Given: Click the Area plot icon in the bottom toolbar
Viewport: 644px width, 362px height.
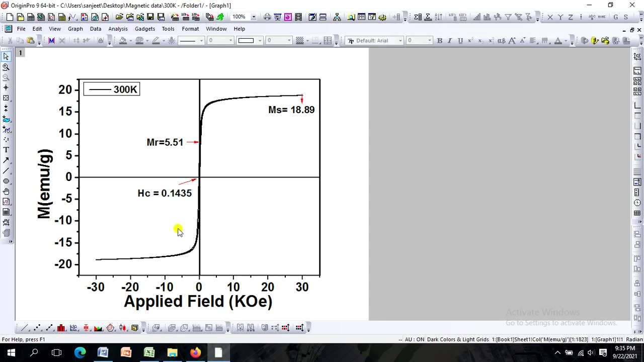Looking at the screenshot, I should click(x=98, y=328).
